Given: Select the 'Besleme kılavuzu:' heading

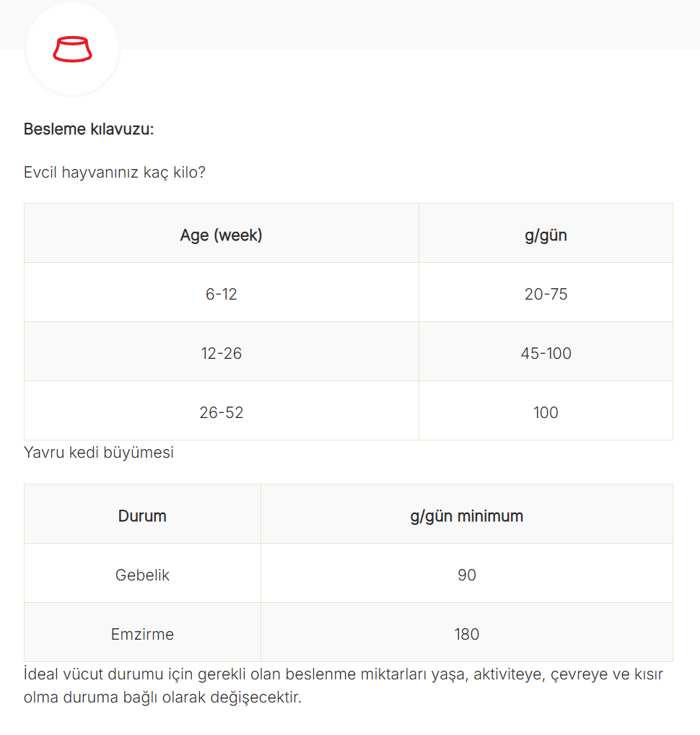Looking at the screenshot, I should [x=89, y=129].
